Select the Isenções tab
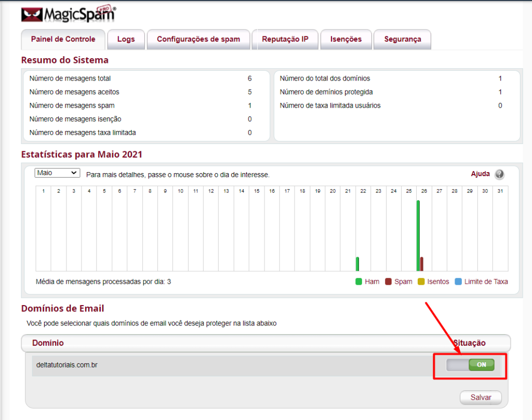Image resolution: width=532 pixels, height=420 pixels. pyautogui.click(x=345, y=39)
